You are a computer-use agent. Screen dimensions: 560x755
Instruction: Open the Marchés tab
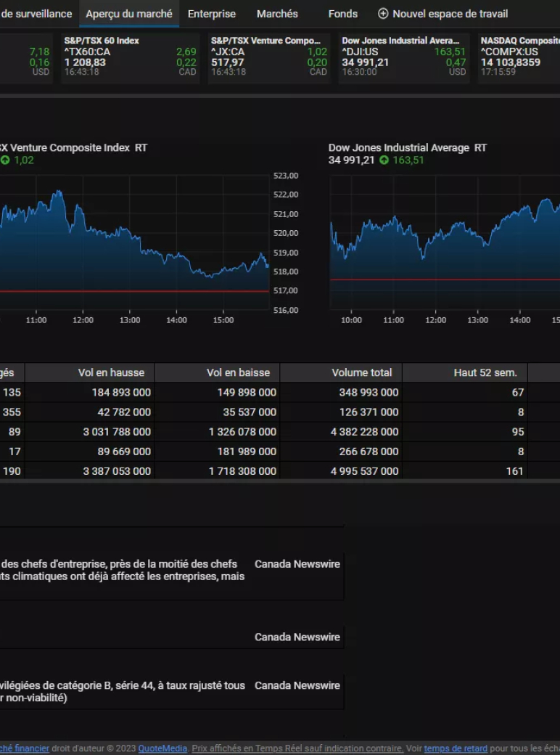(277, 14)
